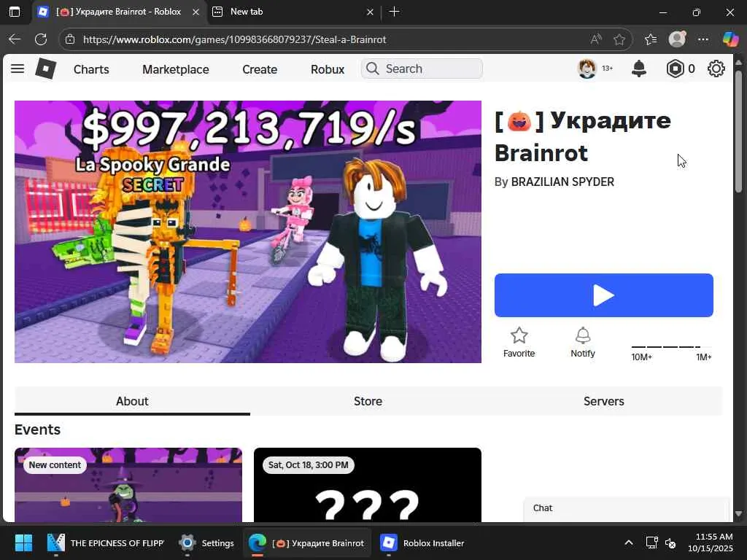747x560 pixels.
Task: Open THE EPICNESS OF FLIPP taskbar app
Action: 106,542
